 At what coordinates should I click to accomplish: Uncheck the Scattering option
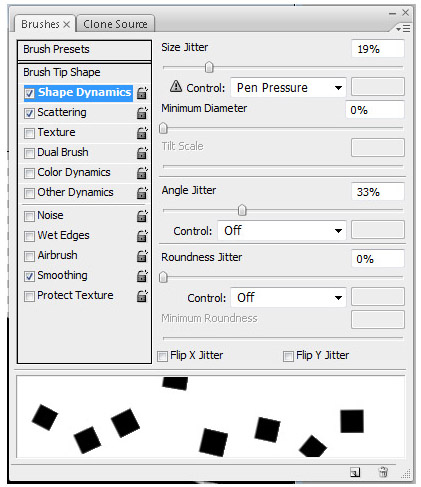point(29,113)
